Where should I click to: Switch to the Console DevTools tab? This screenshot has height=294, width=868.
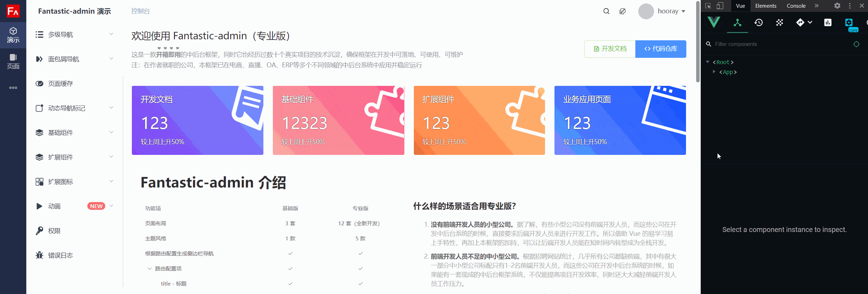click(796, 6)
